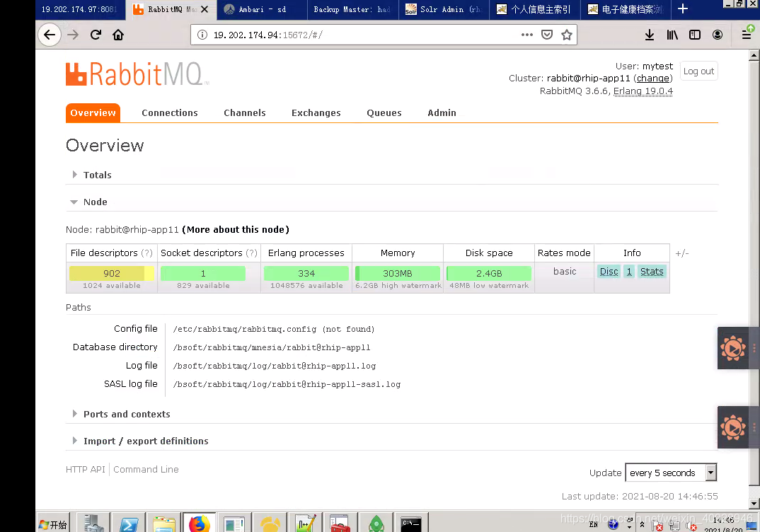The image size is (760, 532).
Task: Click File descriptors help question mark
Action: coord(147,253)
